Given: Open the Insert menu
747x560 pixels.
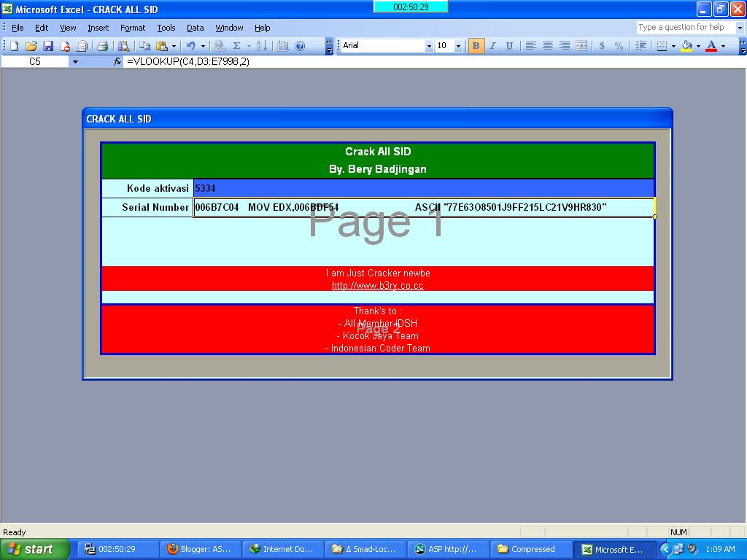Looking at the screenshot, I should tap(98, 28).
